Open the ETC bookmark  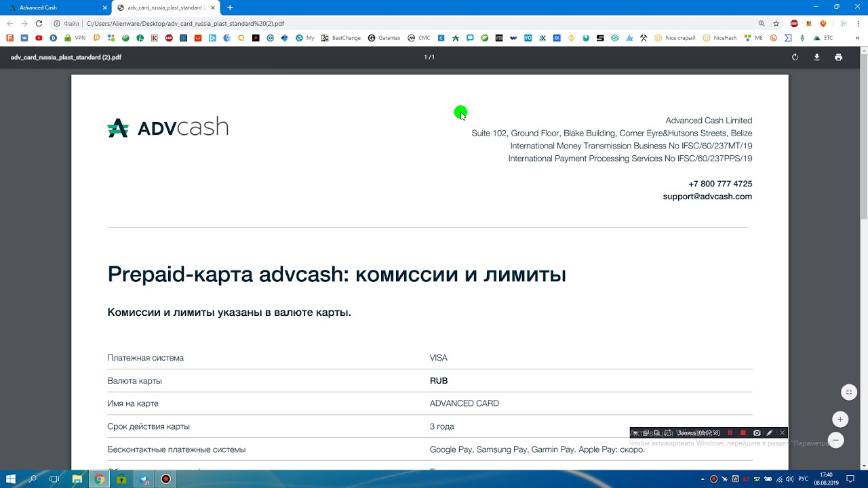tap(823, 38)
